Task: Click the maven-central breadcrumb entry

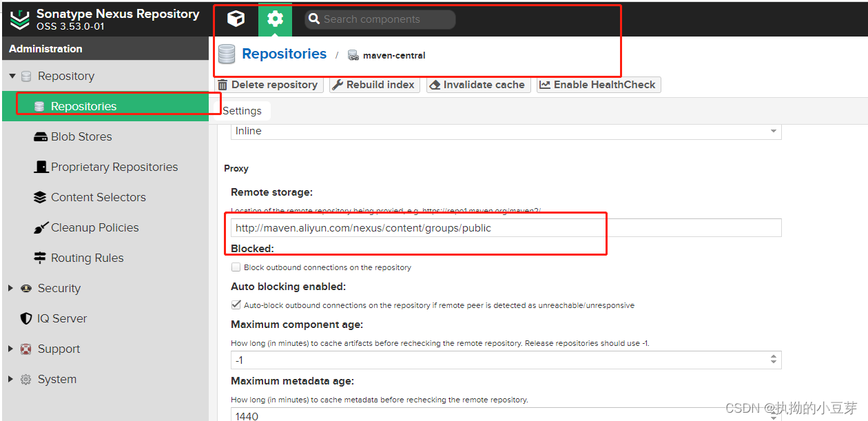Action: click(x=394, y=55)
